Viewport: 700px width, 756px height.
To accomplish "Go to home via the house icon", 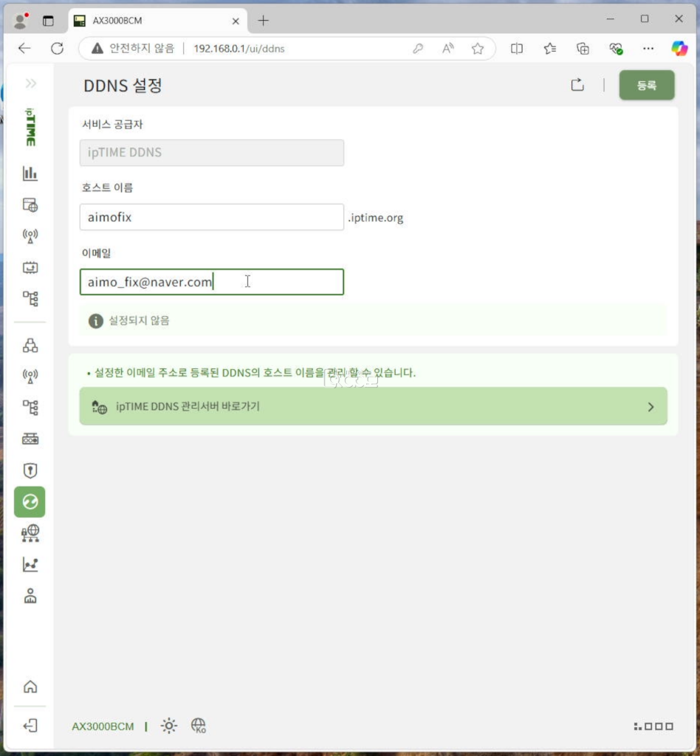I will (x=30, y=687).
